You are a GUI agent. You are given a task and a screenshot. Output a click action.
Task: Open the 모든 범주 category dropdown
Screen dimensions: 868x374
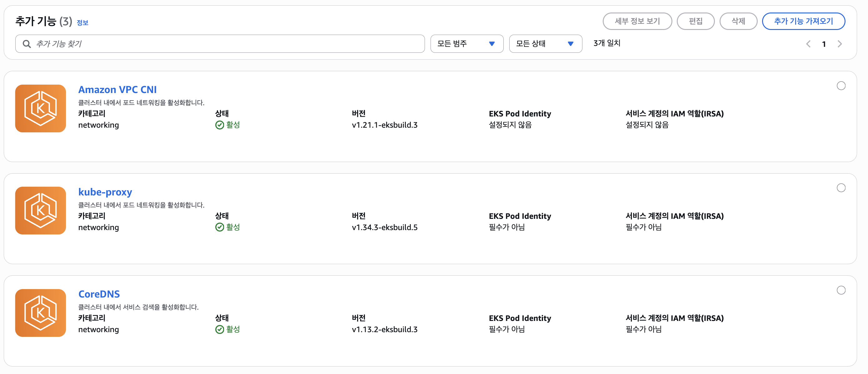coord(466,44)
